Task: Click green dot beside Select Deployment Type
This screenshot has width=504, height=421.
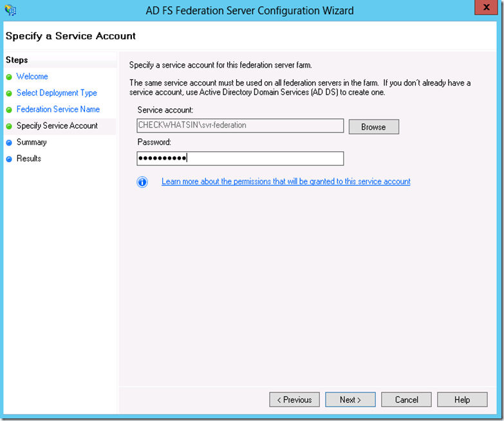Action: (9, 93)
